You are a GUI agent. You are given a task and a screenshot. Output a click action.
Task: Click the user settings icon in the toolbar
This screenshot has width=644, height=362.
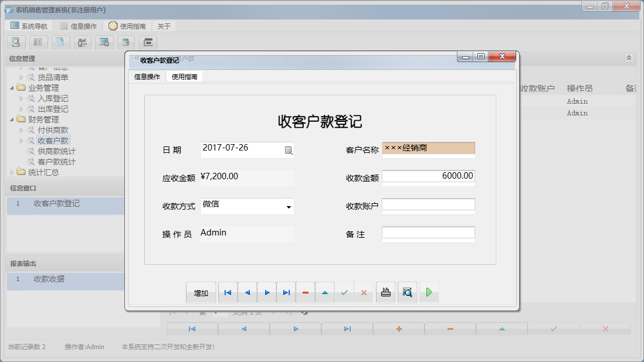(83, 42)
